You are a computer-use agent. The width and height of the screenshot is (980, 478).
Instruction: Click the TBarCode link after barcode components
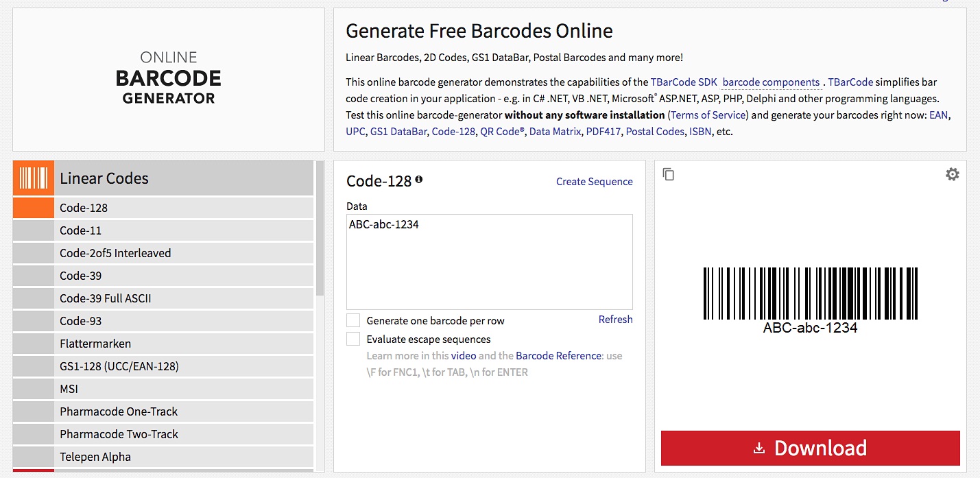pos(850,82)
